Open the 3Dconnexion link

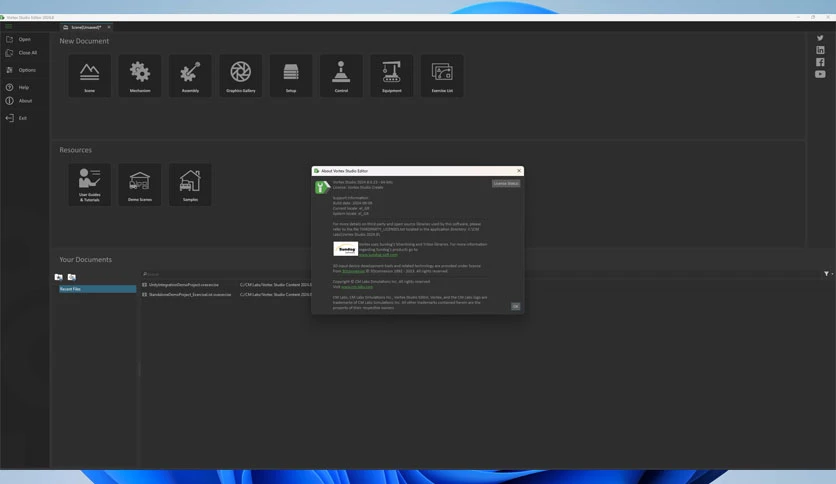tap(353, 271)
